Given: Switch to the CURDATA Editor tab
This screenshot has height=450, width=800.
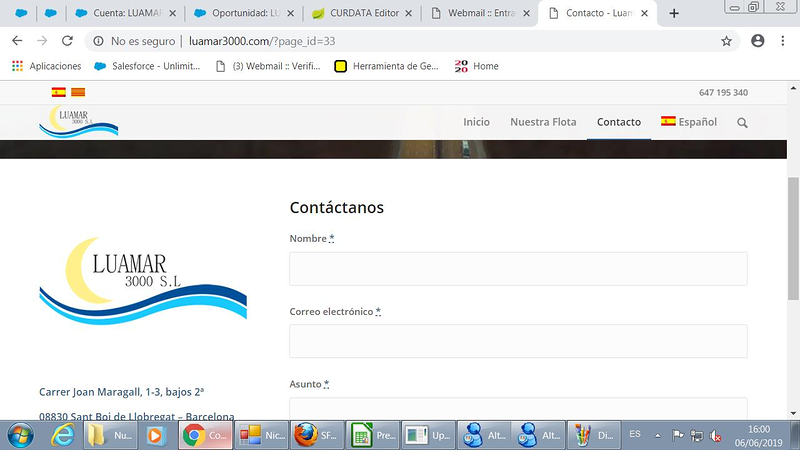Looking at the screenshot, I should click(x=361, y=14).
